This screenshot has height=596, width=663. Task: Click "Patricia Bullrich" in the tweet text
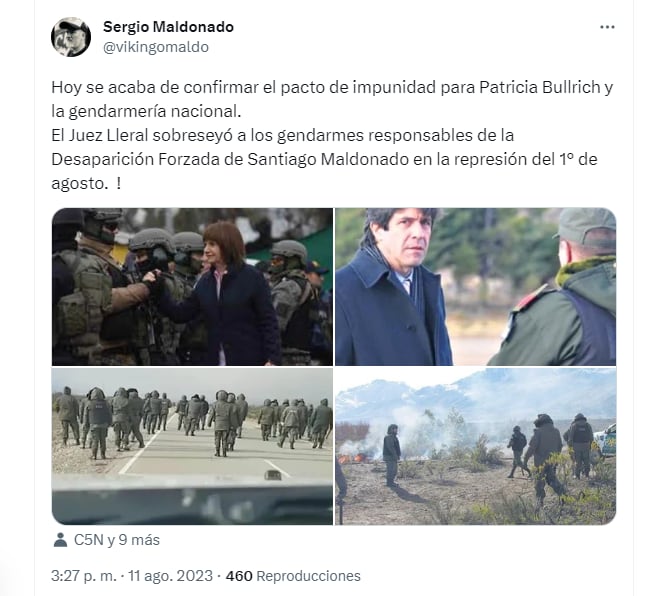click(x=540, y=87)
